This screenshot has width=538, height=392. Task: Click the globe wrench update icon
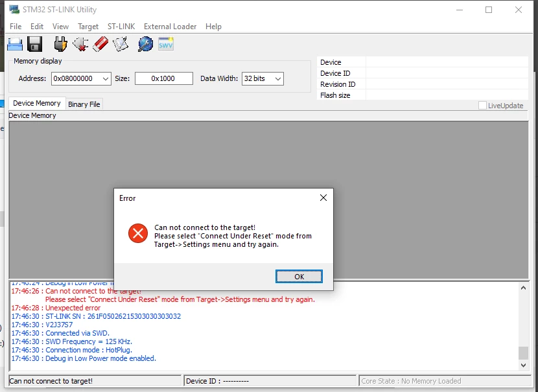(145, 44)
